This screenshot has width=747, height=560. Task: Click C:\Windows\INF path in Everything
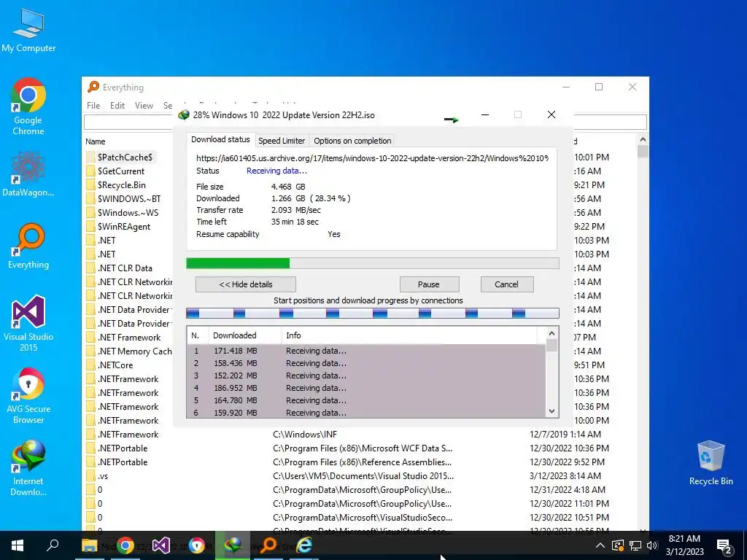(x=305, y=435)
